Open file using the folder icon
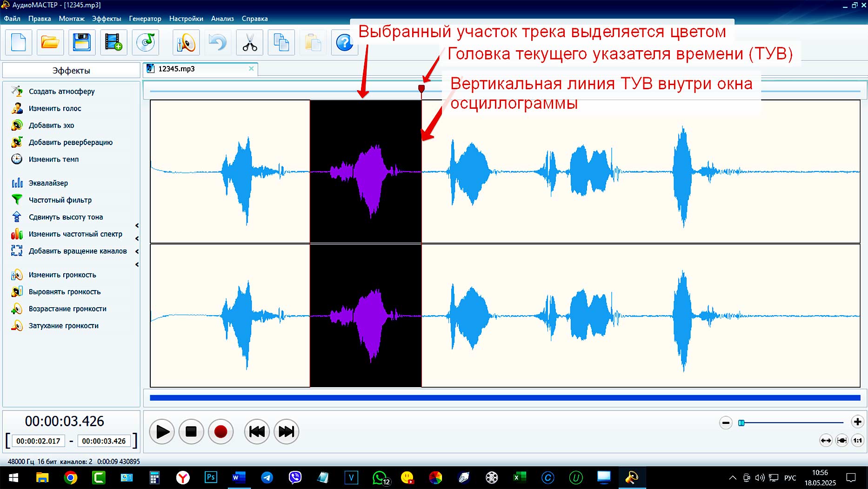Viewport: 868px width, 489px height. pos(50,43)
